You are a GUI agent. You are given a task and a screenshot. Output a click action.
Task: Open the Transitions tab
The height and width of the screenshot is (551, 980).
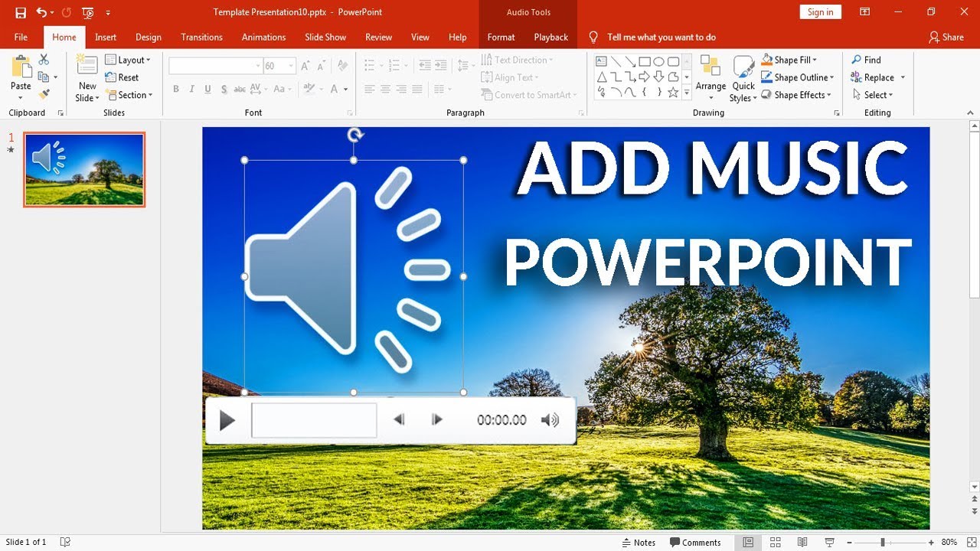(201, 37)
